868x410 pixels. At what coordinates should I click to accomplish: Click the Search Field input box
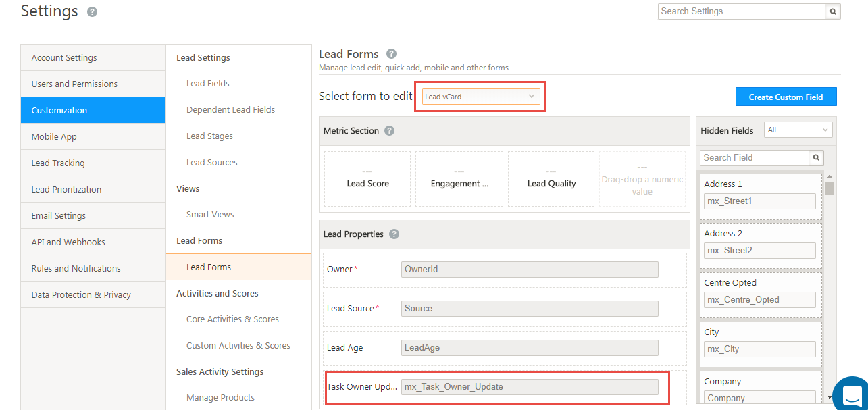pyautogui.click(x=754, y=157)
